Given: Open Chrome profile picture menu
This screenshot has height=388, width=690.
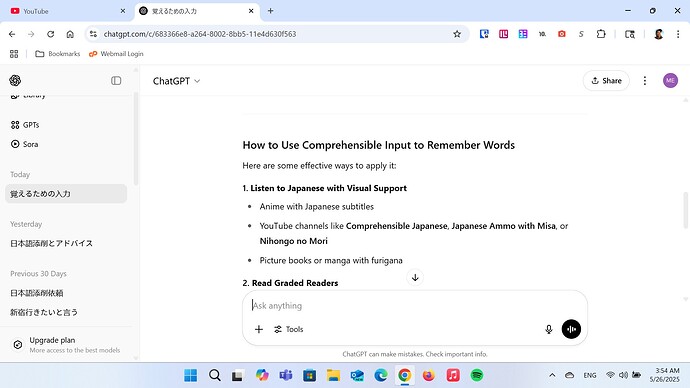Looking at the screenshot, I should (x=658, y=34).
